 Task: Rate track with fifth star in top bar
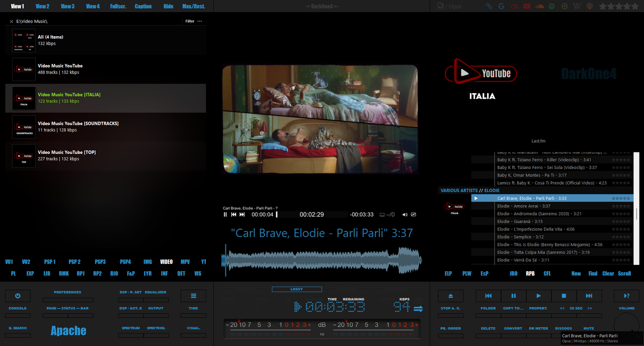[x=634, y=6]
